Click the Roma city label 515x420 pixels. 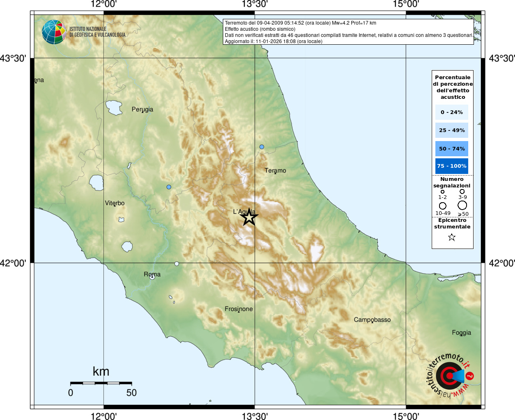click(152, 274)
